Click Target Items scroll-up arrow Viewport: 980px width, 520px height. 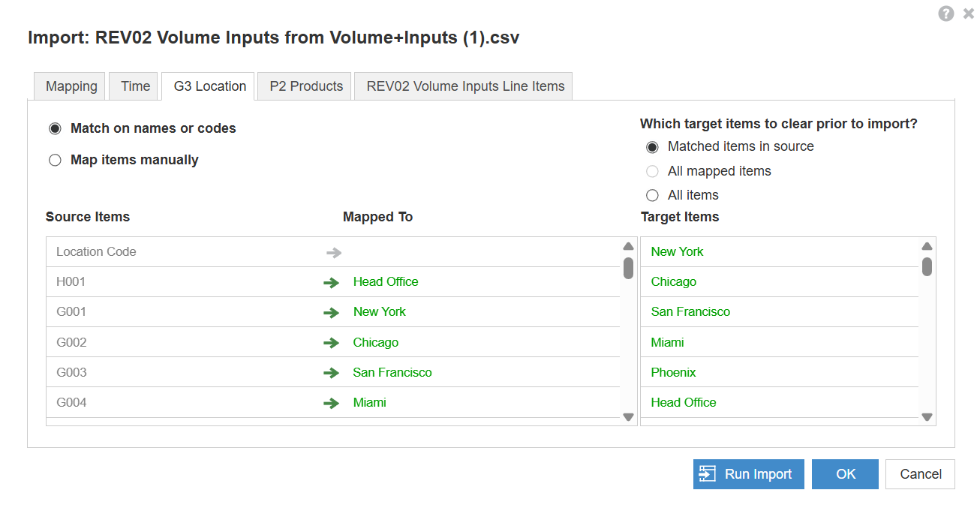[927, 246]
